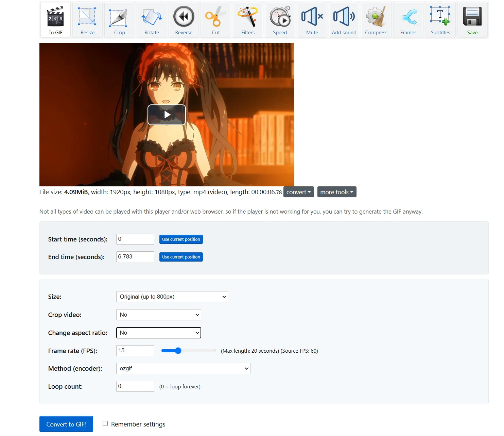
Task: Open the Reverse video tool
Action: tap(184, 20)
